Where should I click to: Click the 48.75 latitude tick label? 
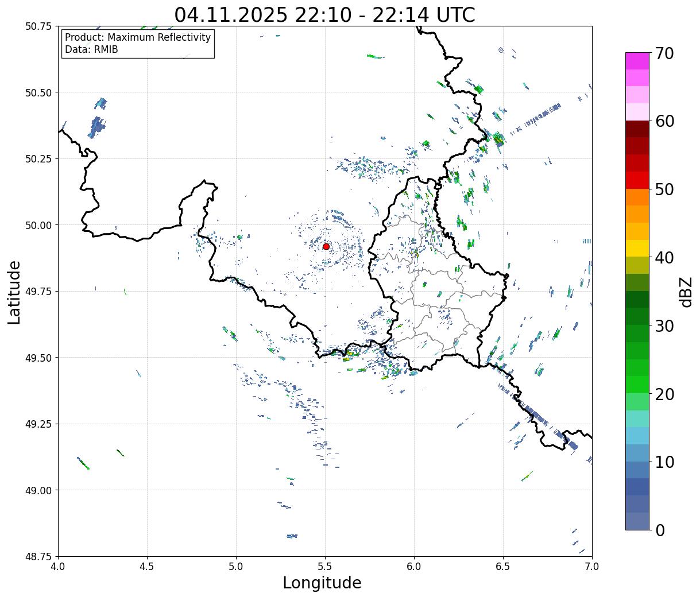[x=38, y=556]
